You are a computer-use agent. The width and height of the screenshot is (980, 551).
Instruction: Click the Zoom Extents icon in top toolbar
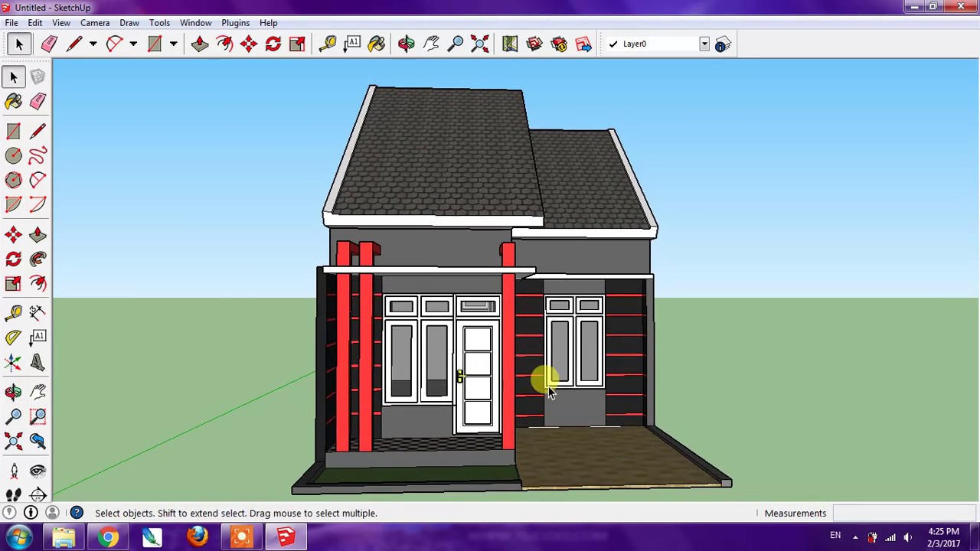[x=480, y=44]
